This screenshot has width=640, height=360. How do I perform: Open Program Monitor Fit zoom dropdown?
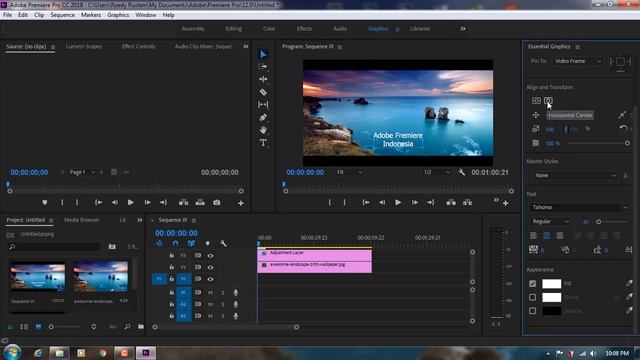(349, 172)
